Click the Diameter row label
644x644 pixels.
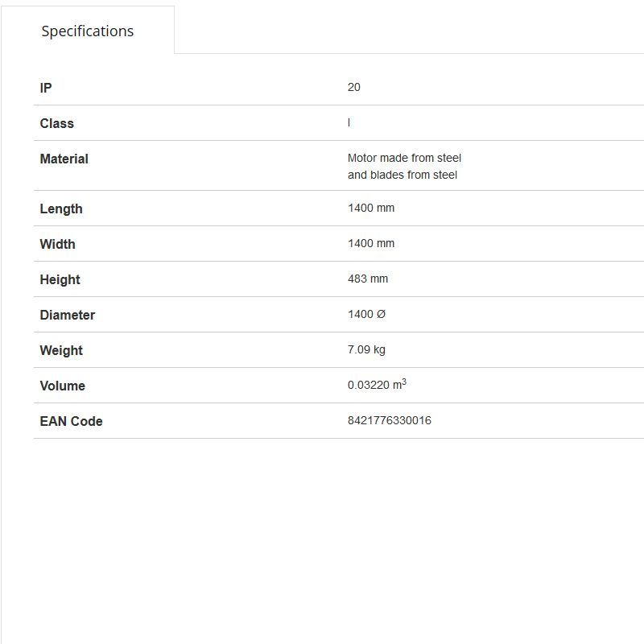point(67,315)
